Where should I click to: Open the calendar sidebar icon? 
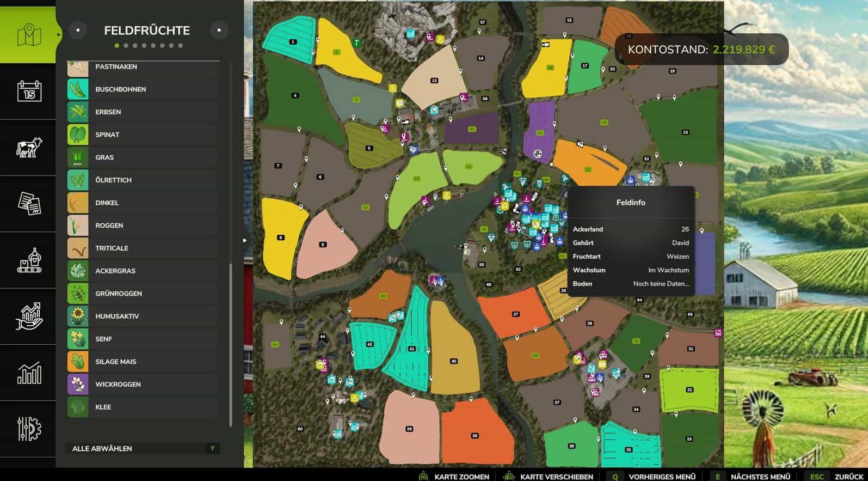(28, 92)
